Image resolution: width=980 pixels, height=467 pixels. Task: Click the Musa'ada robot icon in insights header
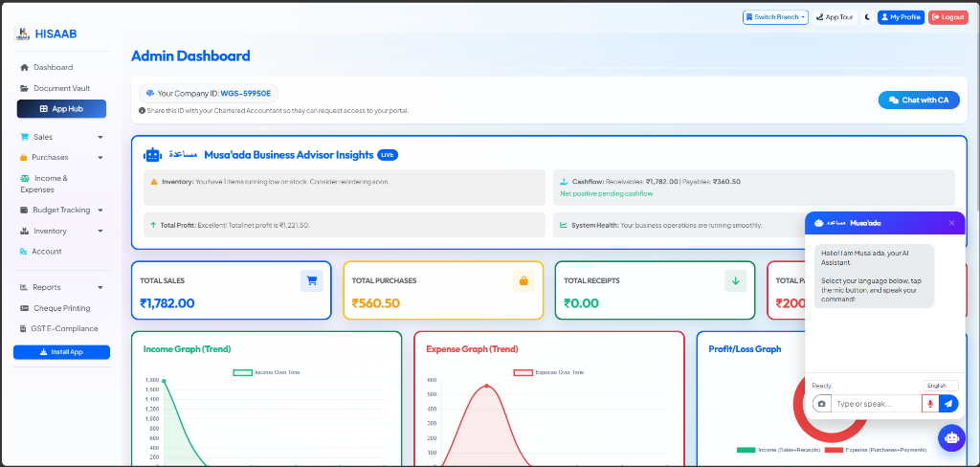pyautogui.click(x=152, y=154)
